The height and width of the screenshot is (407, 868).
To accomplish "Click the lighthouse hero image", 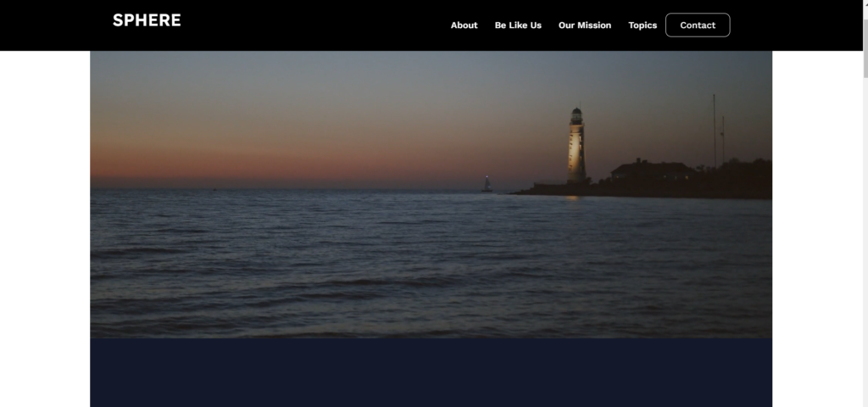I will coord(431,194).
